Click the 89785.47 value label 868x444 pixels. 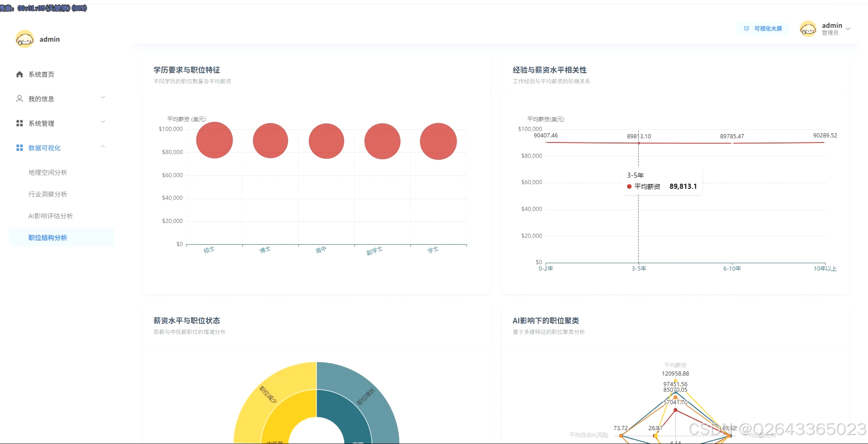pos(732,136)
